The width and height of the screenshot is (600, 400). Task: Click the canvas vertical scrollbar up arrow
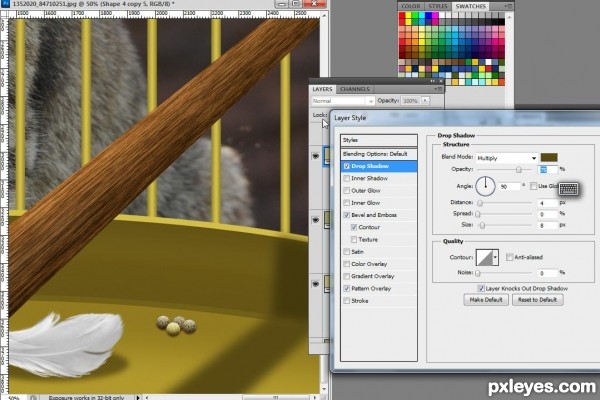[x=324, y=15]
